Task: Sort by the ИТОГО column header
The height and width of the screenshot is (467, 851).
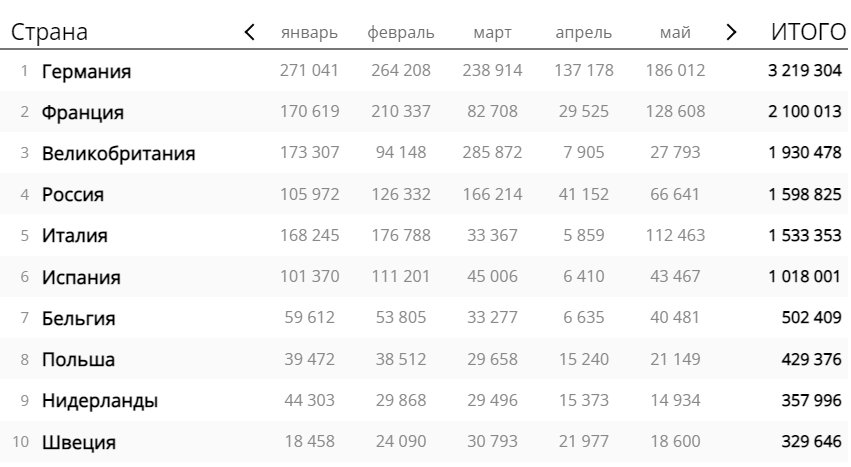Action: 808,32
